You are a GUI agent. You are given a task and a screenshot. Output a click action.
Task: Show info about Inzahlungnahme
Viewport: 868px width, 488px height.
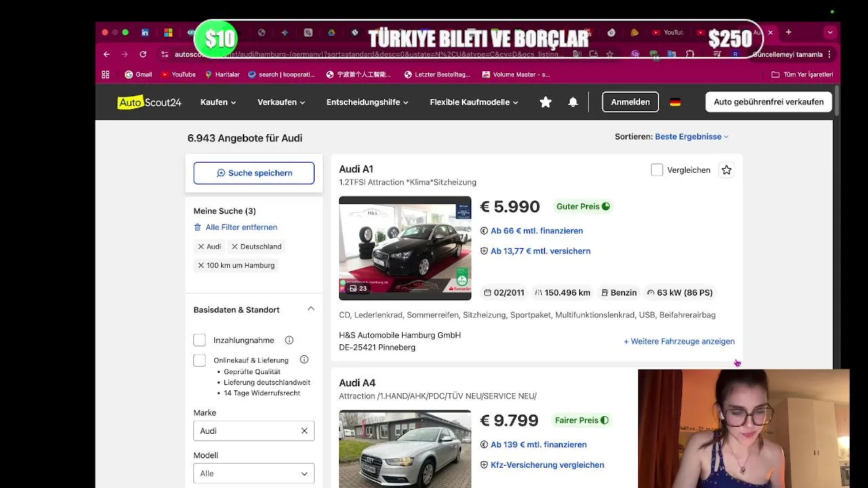click(x=289, y=340)
